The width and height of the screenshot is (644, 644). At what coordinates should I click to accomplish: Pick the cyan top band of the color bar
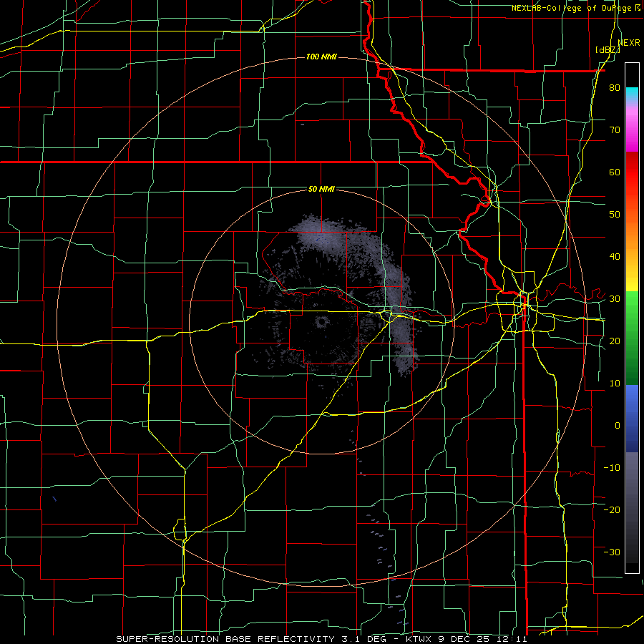[x=632, y=94]
